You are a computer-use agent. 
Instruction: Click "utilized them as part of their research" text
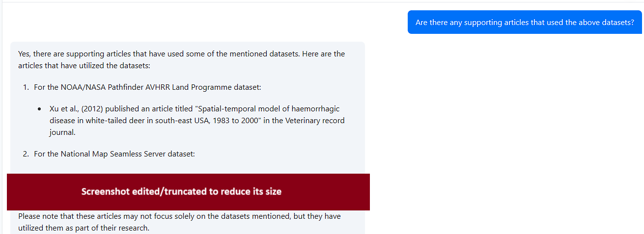(84, 228)
